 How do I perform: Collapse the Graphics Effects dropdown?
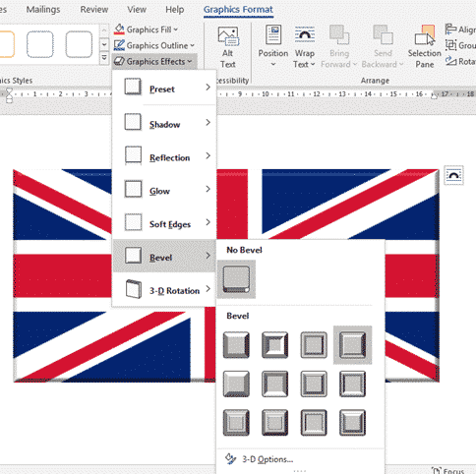[154, 61]
